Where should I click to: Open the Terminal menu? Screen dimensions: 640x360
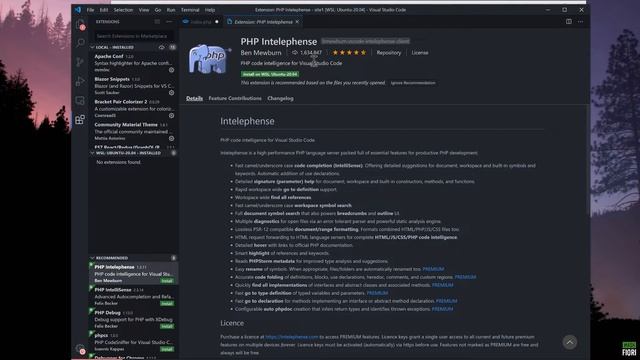190,10
